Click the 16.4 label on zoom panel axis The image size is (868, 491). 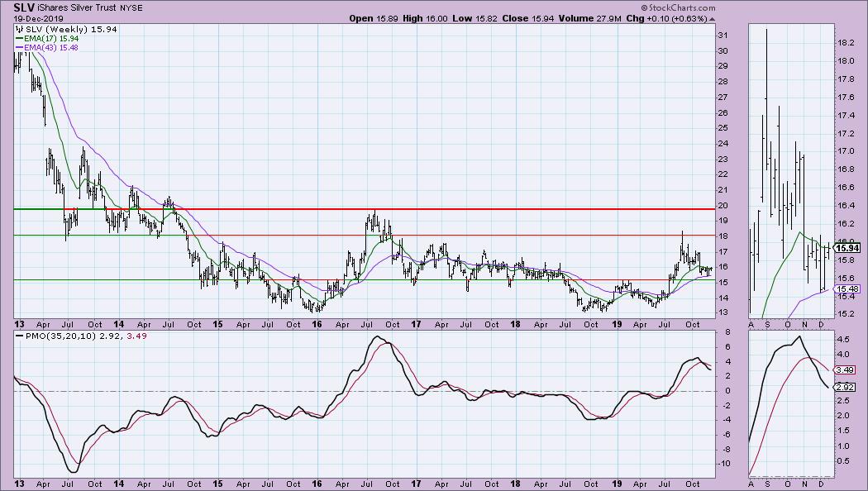(846, 206)
